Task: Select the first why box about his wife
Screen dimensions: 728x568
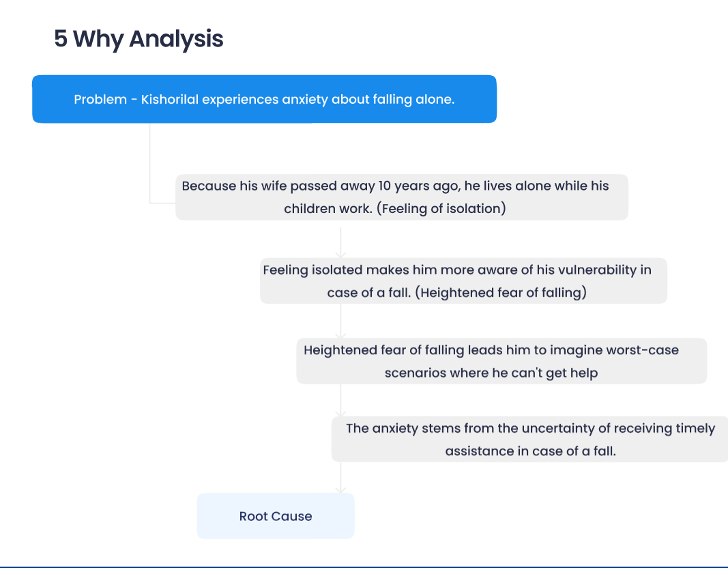Action: [401, 197]
